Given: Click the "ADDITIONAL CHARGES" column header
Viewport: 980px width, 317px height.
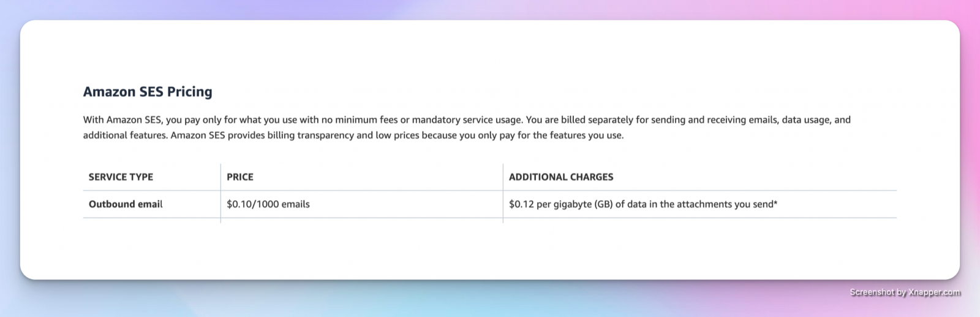Looking at the screenshot, I should (560, 177).
